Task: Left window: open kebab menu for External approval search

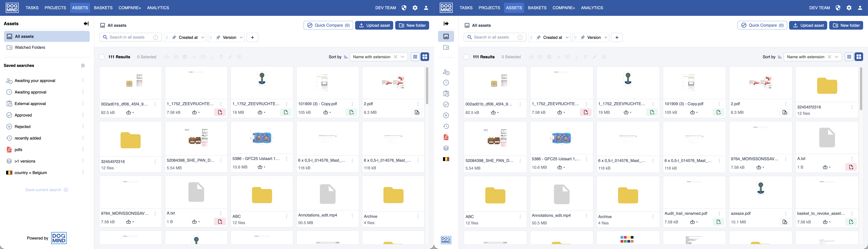Action: (x=83, y=104)
